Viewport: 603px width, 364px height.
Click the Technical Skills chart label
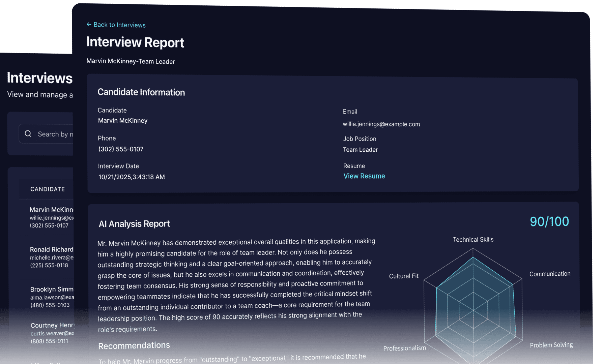pyautogui.click(x=473, y=239)
